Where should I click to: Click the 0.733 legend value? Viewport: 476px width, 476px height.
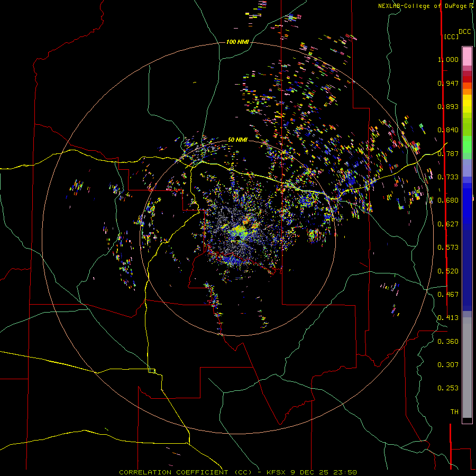(x=448, y=177)
